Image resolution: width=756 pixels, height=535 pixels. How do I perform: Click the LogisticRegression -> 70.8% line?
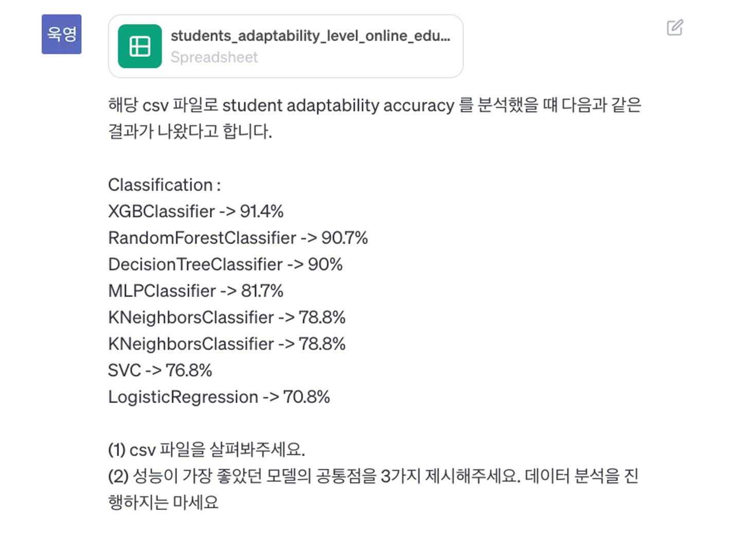219,397
